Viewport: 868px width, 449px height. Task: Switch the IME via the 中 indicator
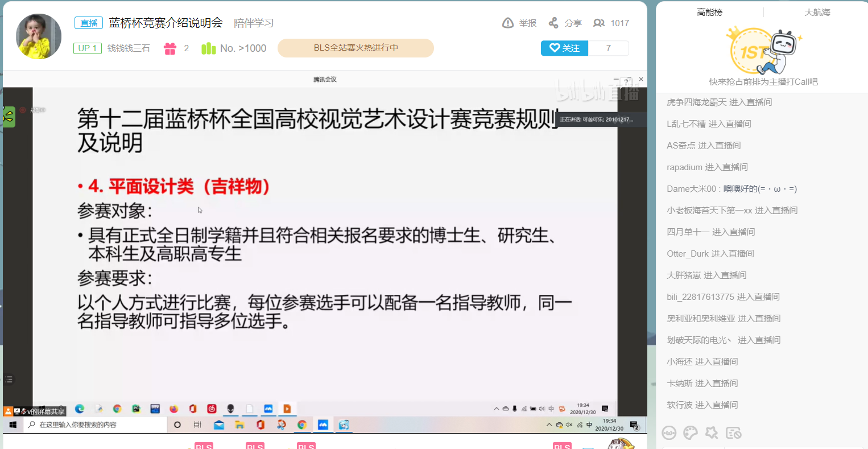[589, 425]
